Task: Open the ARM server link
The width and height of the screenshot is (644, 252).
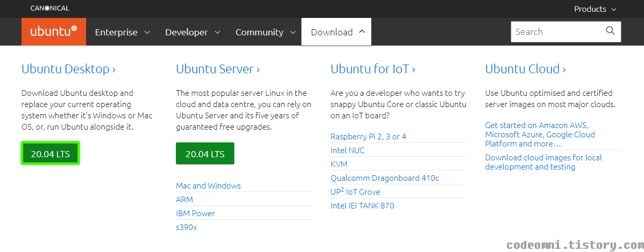Action: coord(185,199)
